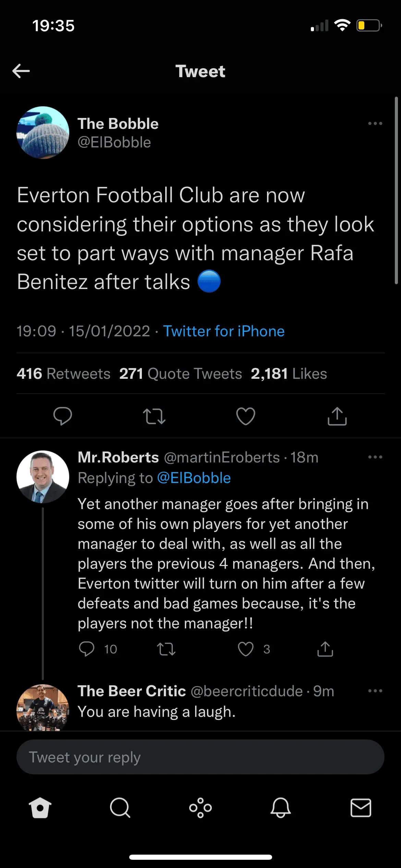Image resolution: width=401 pixels, height=868 pixels.
Task: Like The Bobble's main tweet
Action: (x=246, y=416)
